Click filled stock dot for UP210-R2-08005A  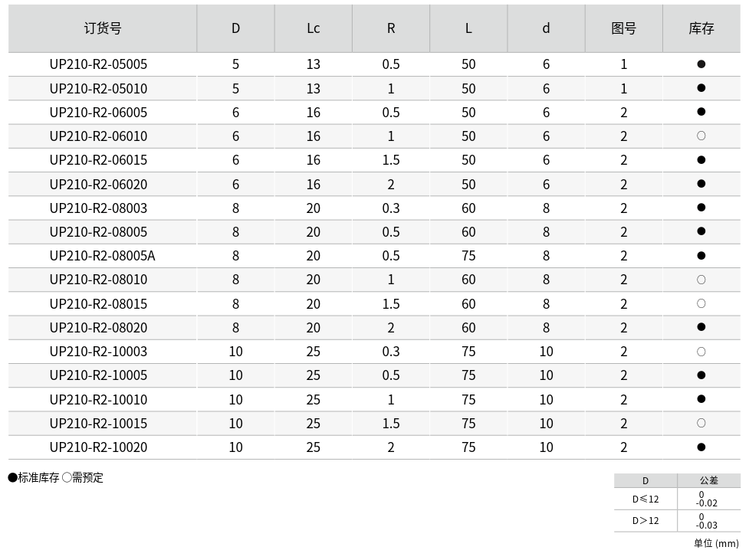click(701, 256)
